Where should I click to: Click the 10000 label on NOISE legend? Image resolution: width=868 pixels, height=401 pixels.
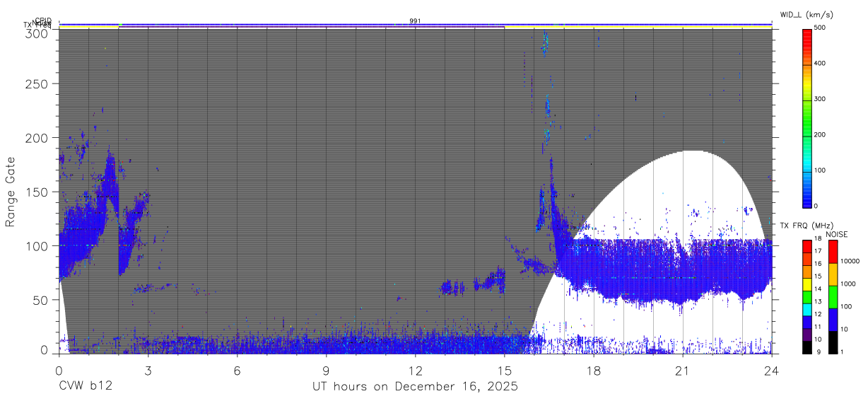point(850,262)
